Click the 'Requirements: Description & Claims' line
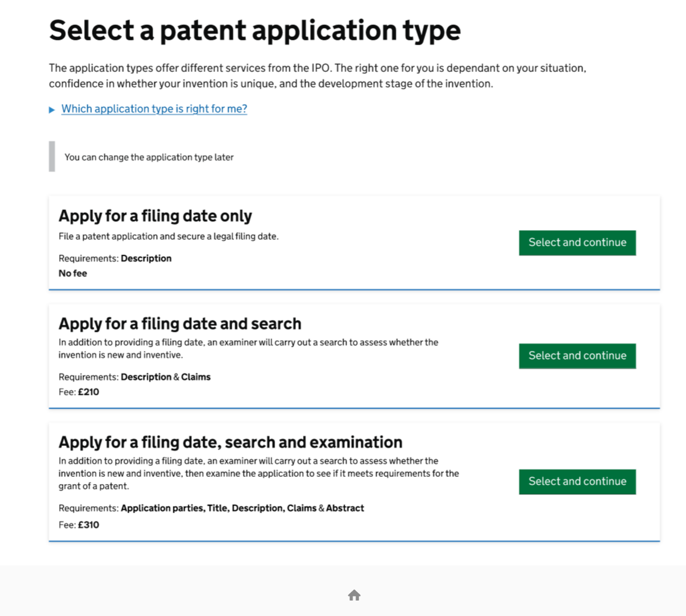 click(x=134, y=377)
